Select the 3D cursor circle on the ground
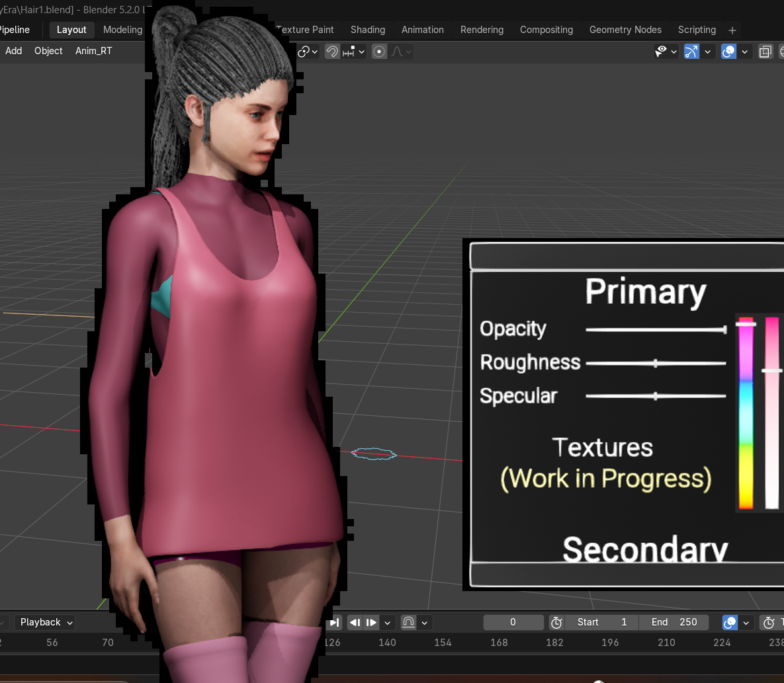The height and width of the screenshot is (683, 784). point(374,454)
